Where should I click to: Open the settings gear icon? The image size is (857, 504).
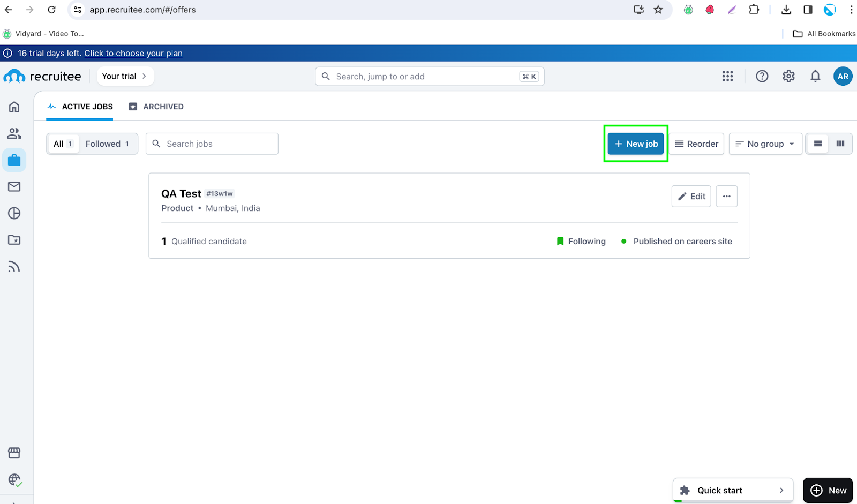(x=788, y=76)
